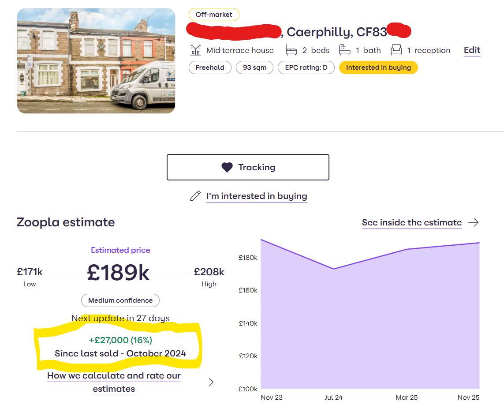
Task: Open the Edit property details link
Action: [472, 50]
